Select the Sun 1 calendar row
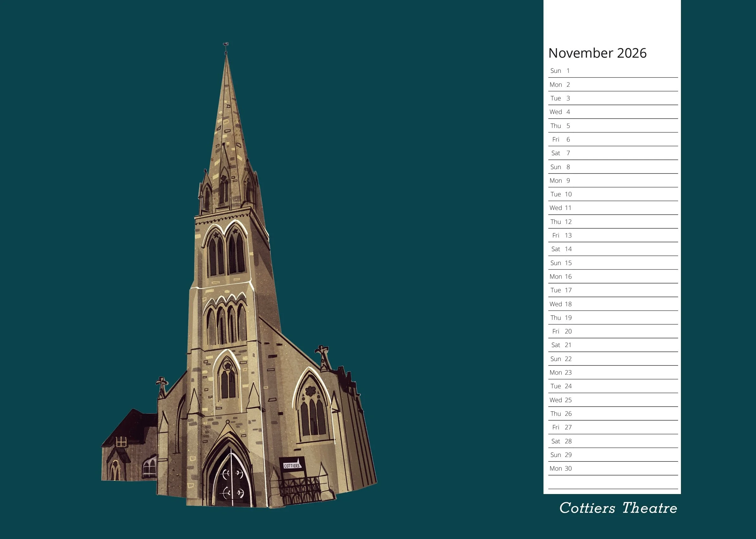This screenshot has width=756, height=539. pyautogui.click(x=613, y=71)
